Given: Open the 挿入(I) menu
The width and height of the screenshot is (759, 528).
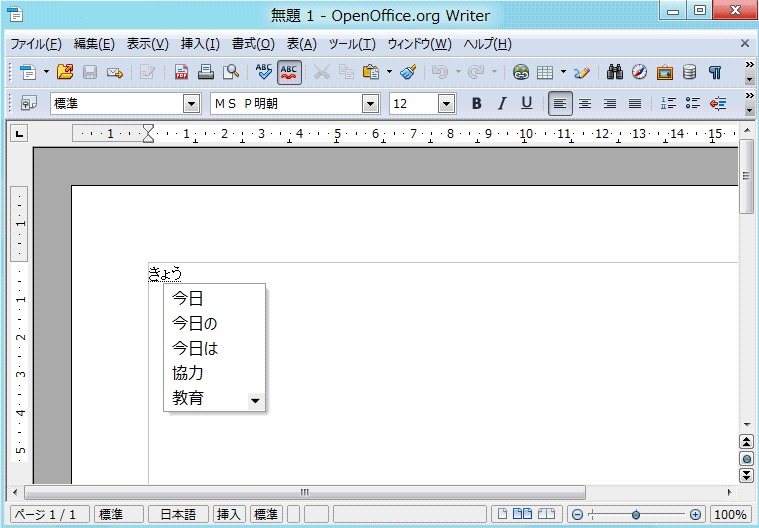Looking at the screenshot, I should coord(200,44).
